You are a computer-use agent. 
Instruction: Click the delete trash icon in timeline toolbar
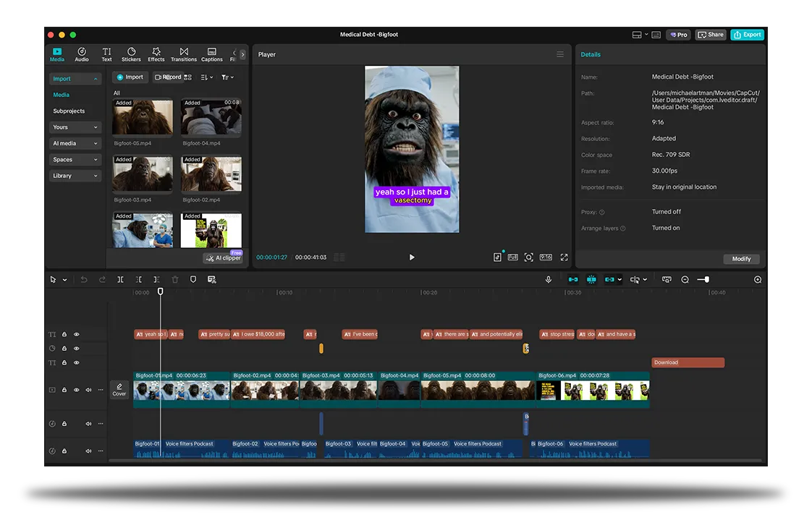[175, 279]
